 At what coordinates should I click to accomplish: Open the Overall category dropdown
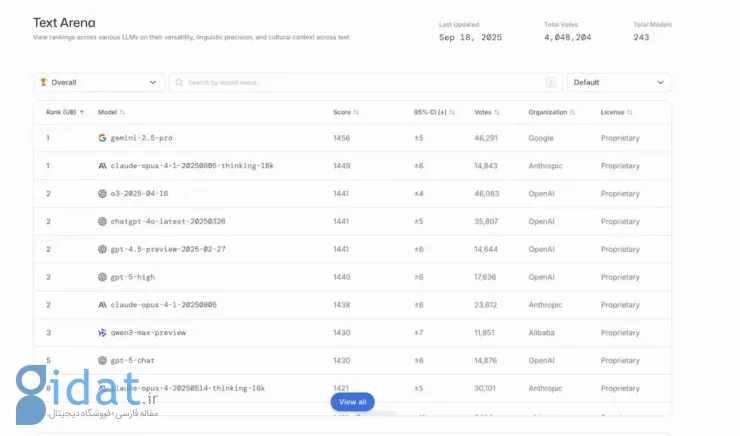click(x=99, y=82)
